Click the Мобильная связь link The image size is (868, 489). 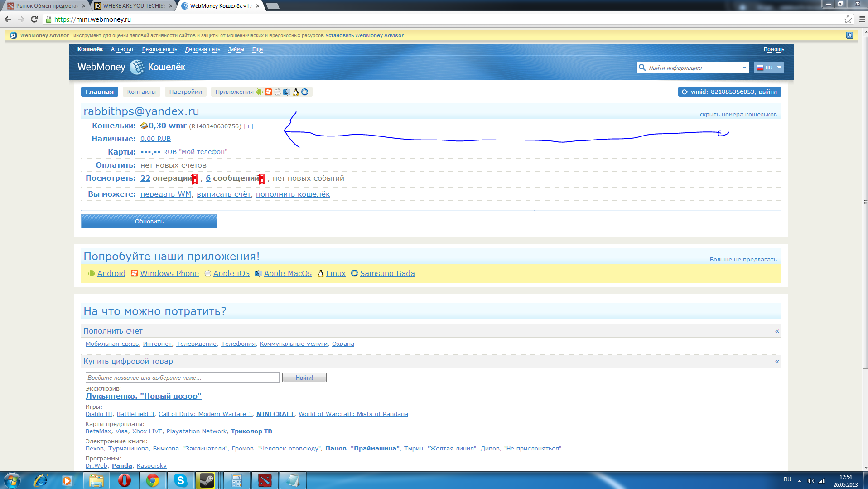[112, 344]
